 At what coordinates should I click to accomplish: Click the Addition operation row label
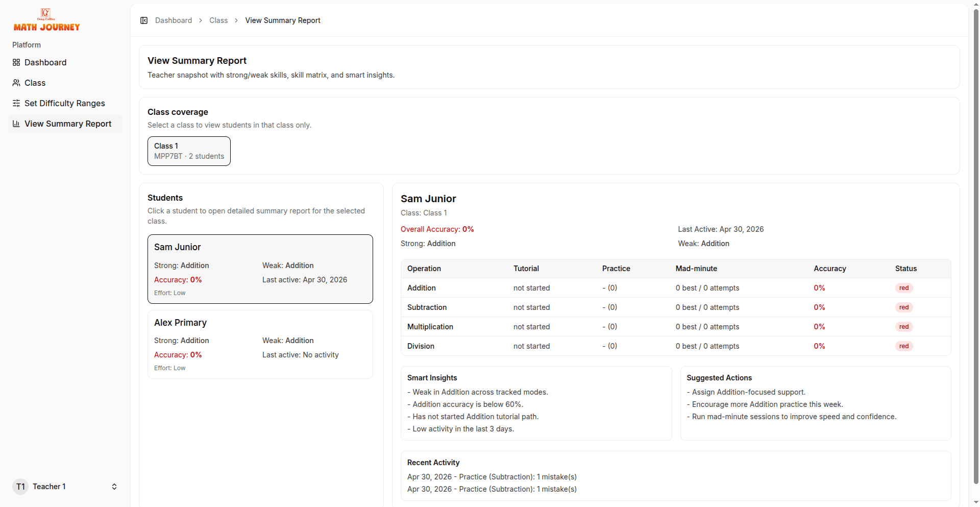(x=422, y=288)
